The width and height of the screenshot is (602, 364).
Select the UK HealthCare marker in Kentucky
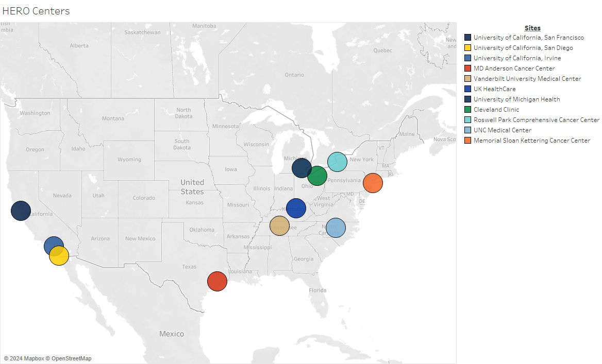296,208
